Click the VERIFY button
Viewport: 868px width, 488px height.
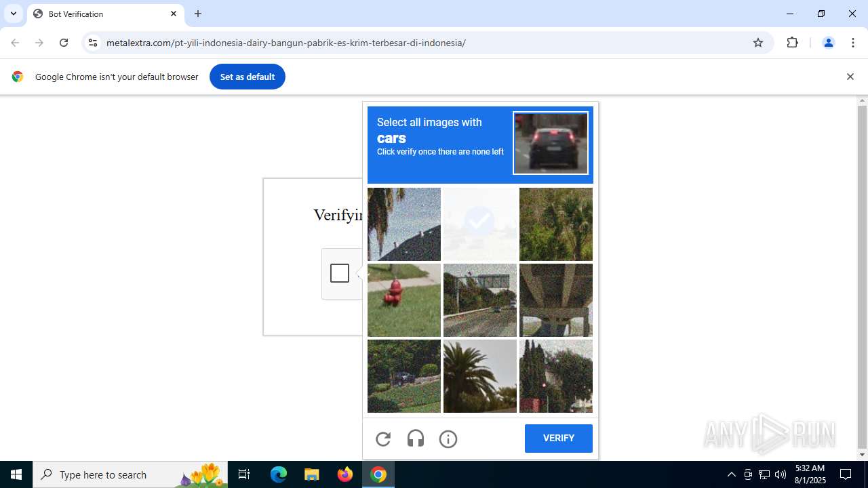pyautogui.click(x=559, y=439)
